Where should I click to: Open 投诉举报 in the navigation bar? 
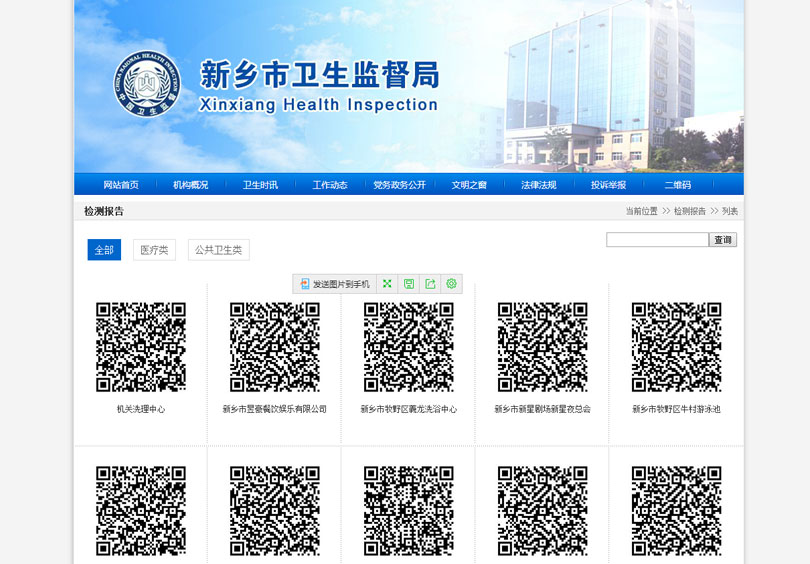(x=608, y=185)
